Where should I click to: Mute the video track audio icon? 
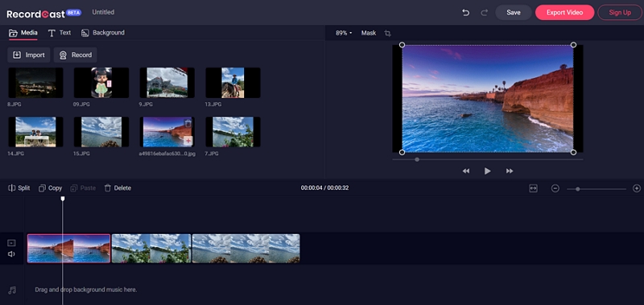coord(11,254)
